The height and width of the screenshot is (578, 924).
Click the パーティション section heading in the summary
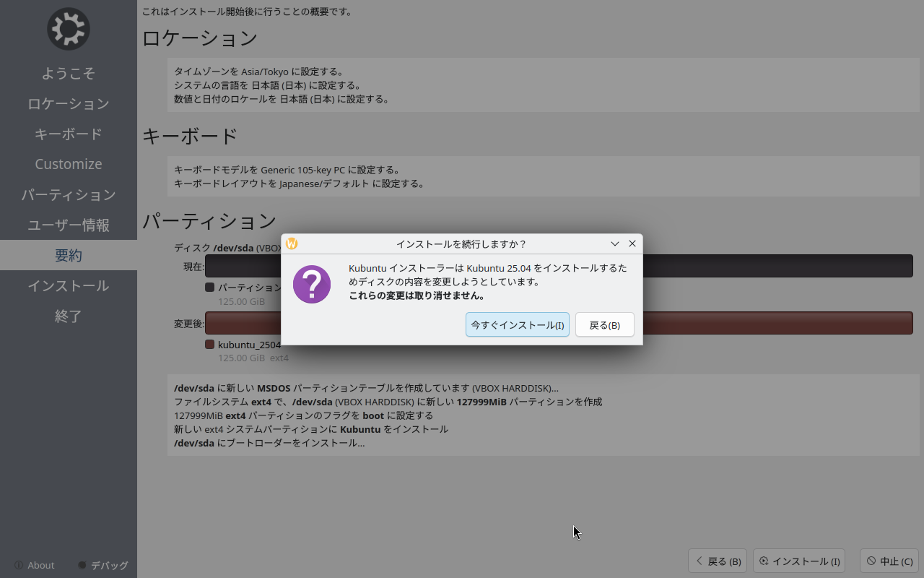coord(209,220)
